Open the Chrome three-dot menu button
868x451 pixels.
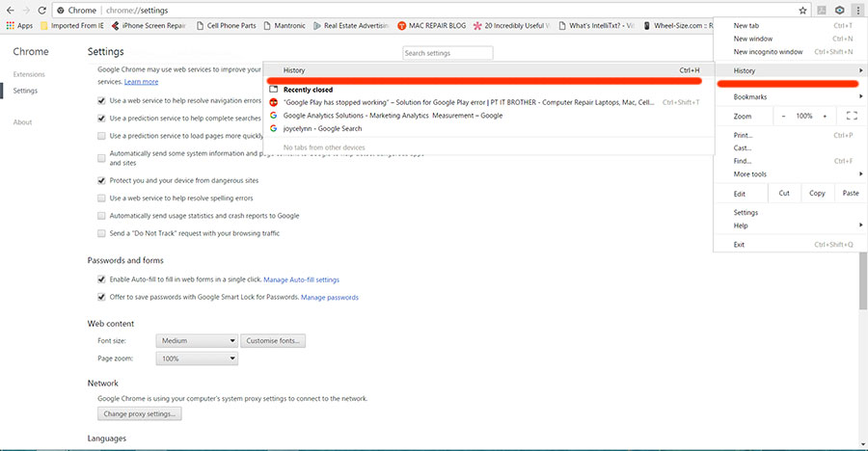858,10
